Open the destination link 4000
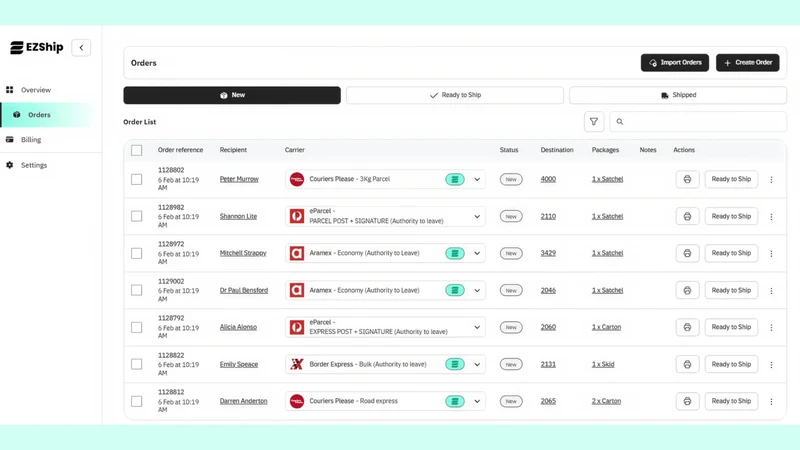 pyautogui.click(x=548, y=179)
